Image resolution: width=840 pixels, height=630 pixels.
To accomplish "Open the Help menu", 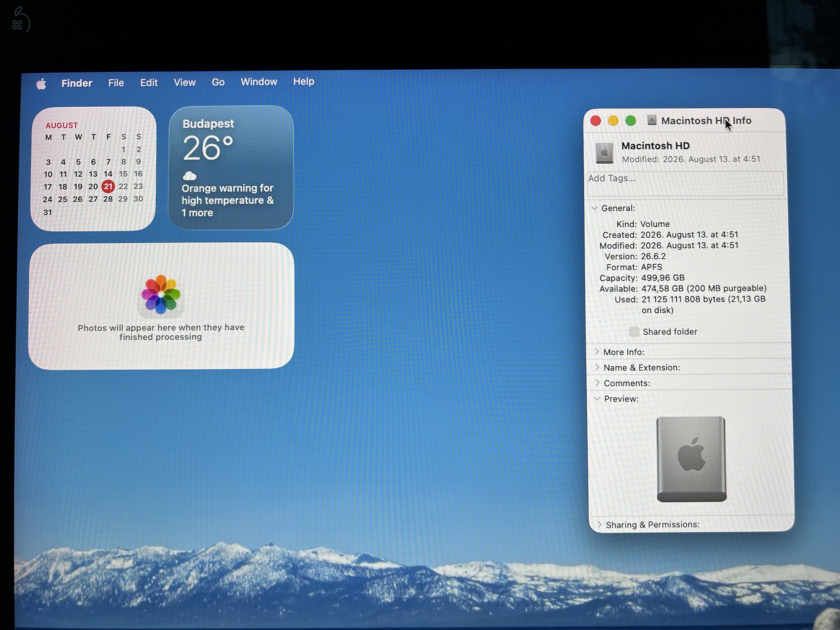I will coord(304,81).
